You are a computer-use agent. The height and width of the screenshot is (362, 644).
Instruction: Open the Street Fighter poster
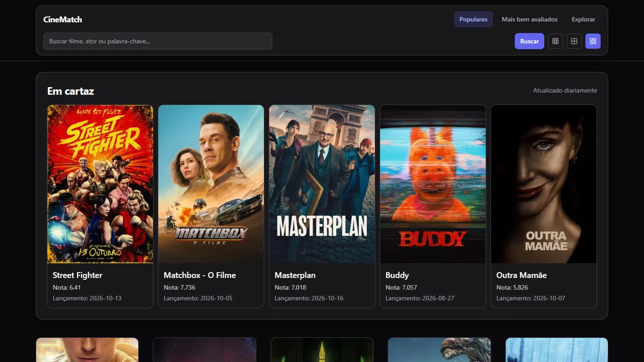click(100, 184)
